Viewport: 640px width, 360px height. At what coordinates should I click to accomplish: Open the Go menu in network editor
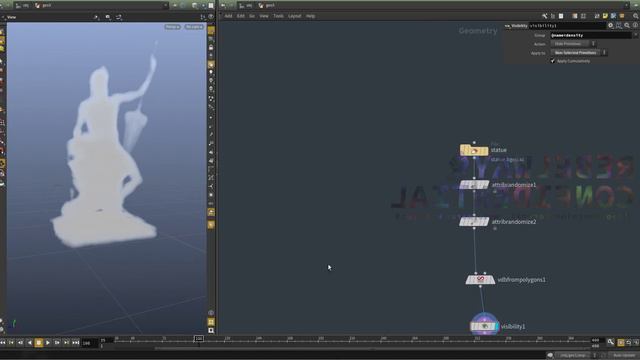click(x=252, y=16)
